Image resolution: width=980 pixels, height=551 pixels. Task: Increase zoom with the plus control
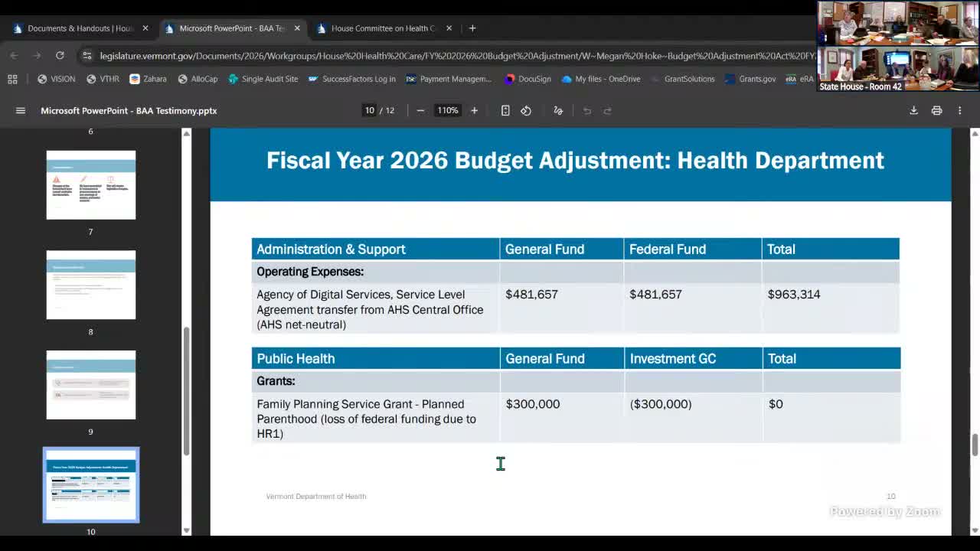474,110
